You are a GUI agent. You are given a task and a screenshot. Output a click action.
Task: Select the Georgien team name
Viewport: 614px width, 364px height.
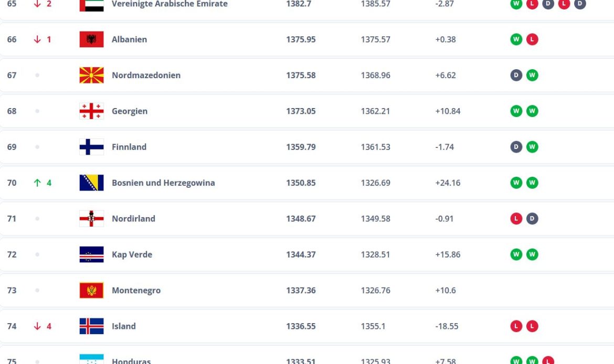tap(129, 111)
